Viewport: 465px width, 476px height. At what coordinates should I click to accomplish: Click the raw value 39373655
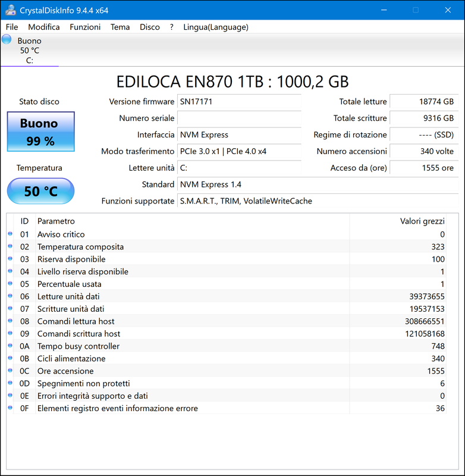[x=427, y=296]
